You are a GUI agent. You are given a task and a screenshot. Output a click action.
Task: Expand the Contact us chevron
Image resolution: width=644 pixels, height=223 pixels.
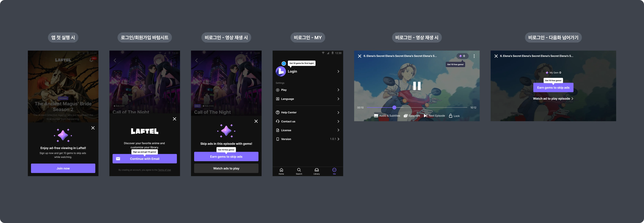tap(338, 122)
